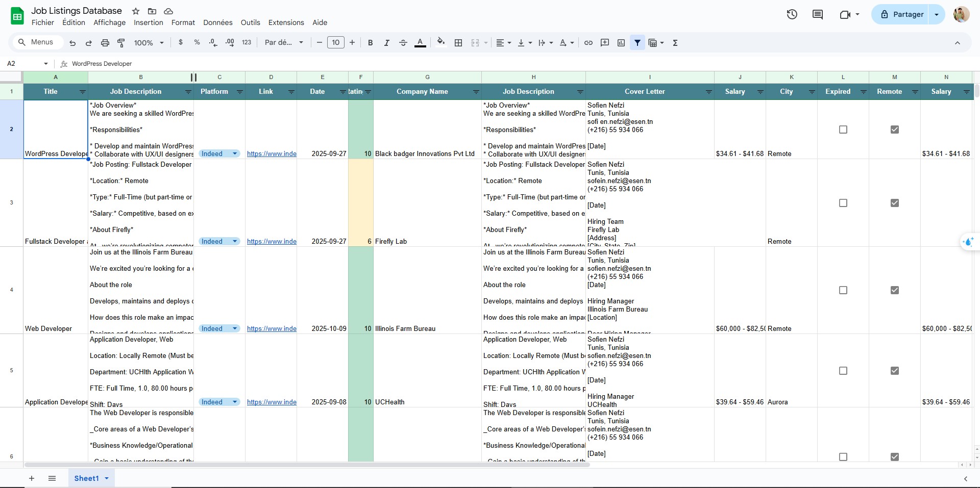Apply currency format with dollar icon
Viewport: 980px width, 488px height.
[x=181, y=42]
